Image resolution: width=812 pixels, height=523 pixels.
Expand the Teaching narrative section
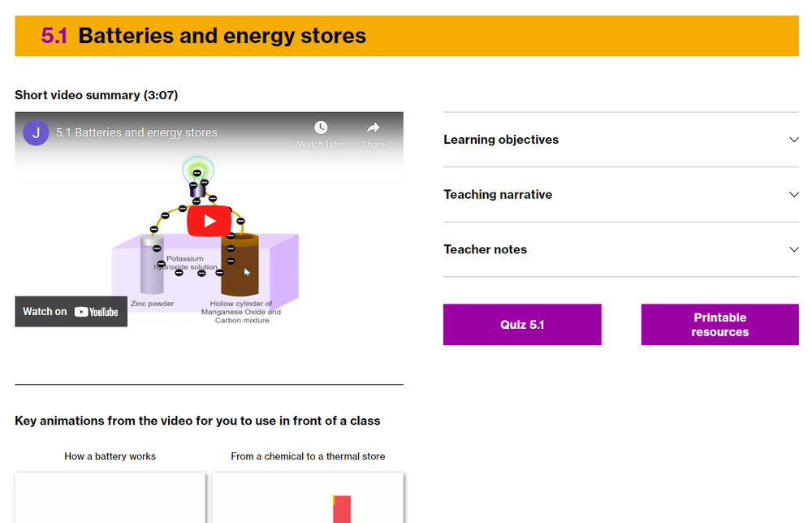[x=621, y=194]
